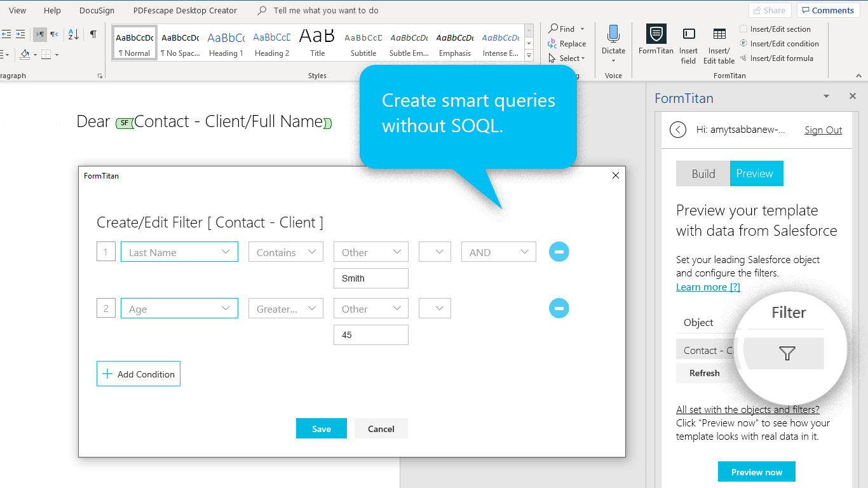Click the Preview now button

(756, 472)
